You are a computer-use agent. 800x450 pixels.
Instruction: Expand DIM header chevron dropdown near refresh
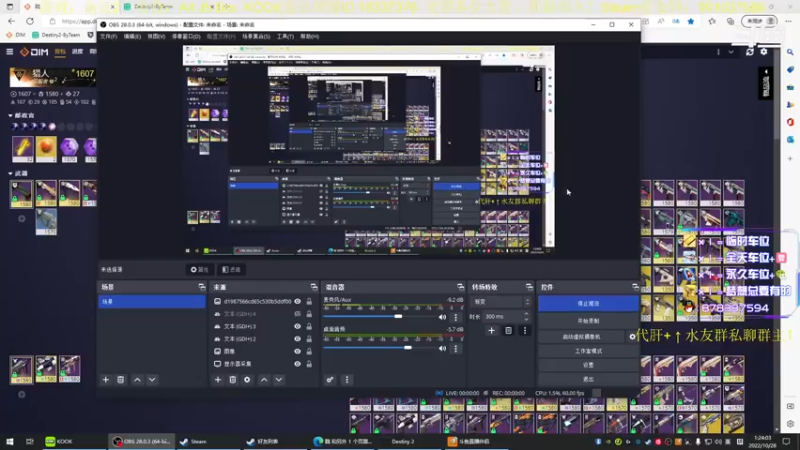click(x=731, y=52)
